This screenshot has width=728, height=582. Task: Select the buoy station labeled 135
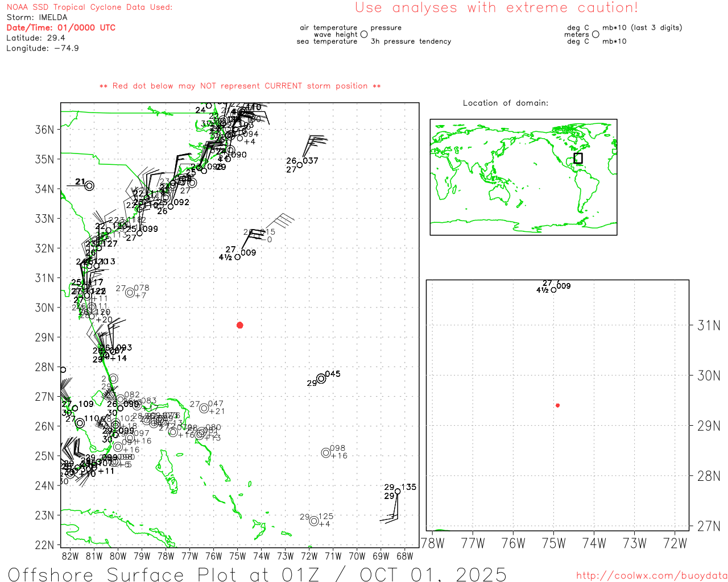click(x=398, y=492)
